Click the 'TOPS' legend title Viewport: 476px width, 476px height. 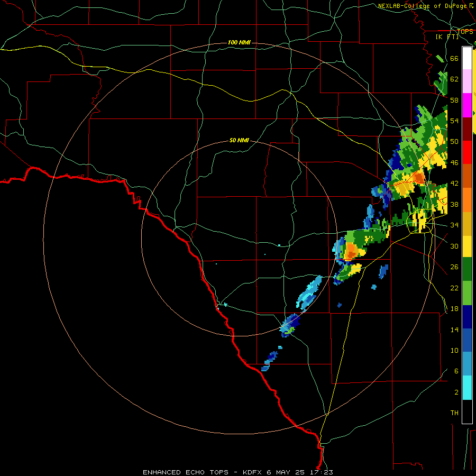pyautogui.click(x=465, y=31)
